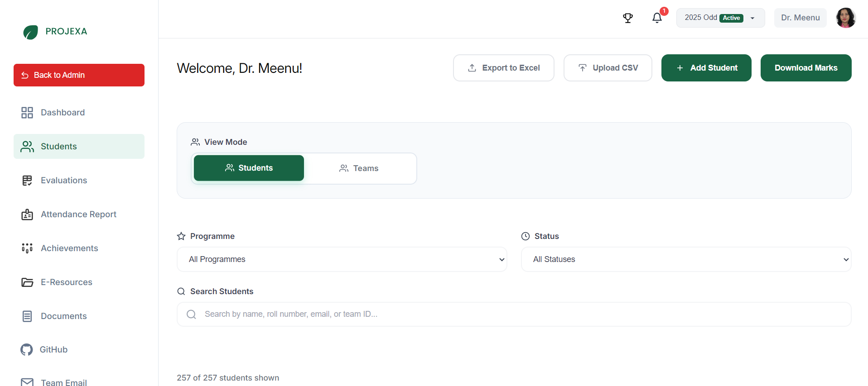Image resolution: width=868 pixels, height=386 pixels.
Task: Switch view mode to Students
Action: pos(249,168)
